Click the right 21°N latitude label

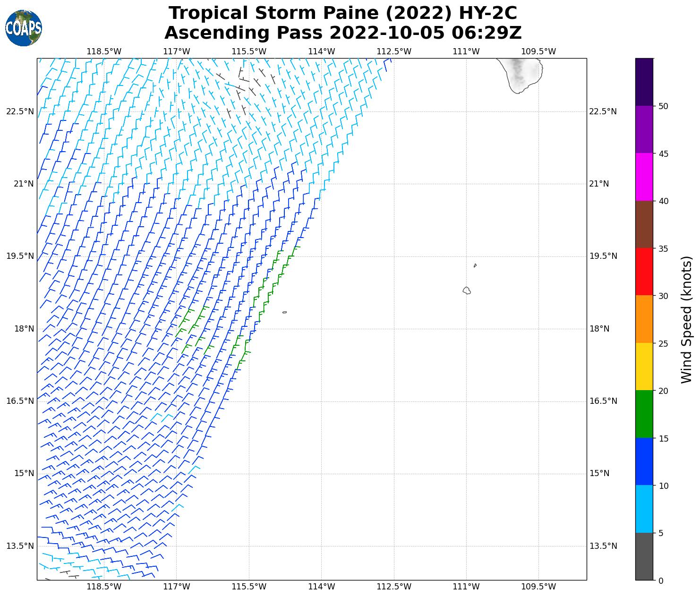point(599,184)
